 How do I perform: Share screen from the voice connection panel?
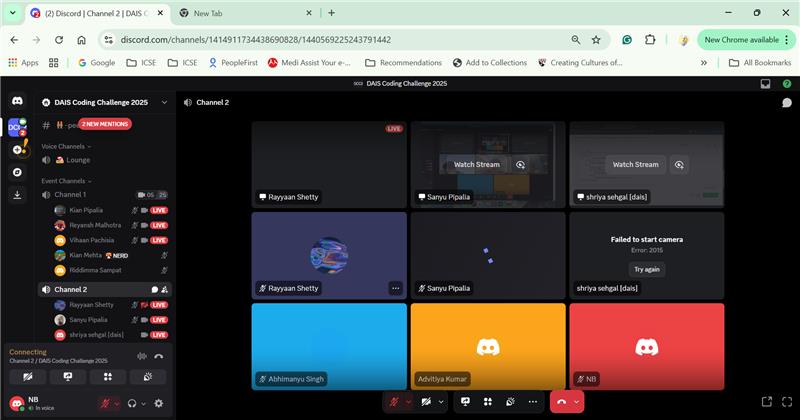pyautogui.click(x=68, y=377)
